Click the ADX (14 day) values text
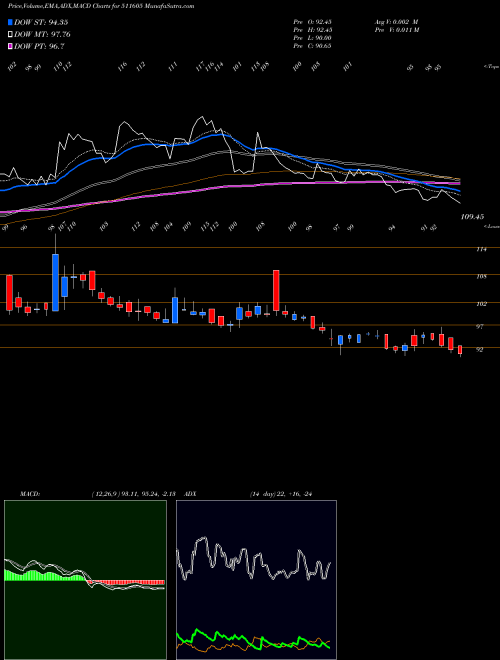Screen dimensions: 500x660 pyautogui.click(x=281, y=494)
